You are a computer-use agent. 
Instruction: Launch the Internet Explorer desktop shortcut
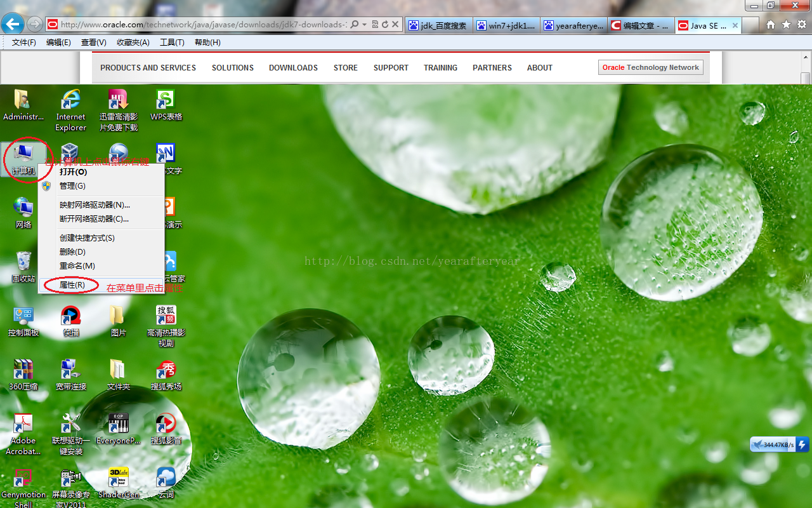pos(70,110)
